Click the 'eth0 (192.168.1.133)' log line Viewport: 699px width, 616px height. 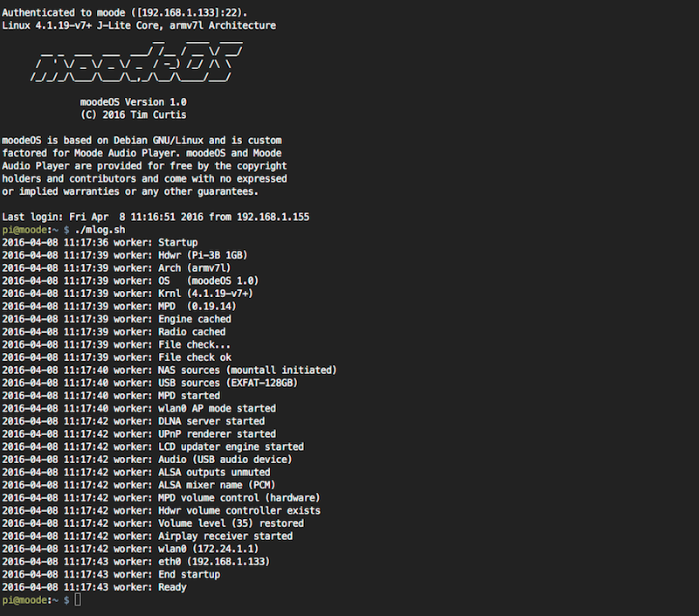coord(136,562)
